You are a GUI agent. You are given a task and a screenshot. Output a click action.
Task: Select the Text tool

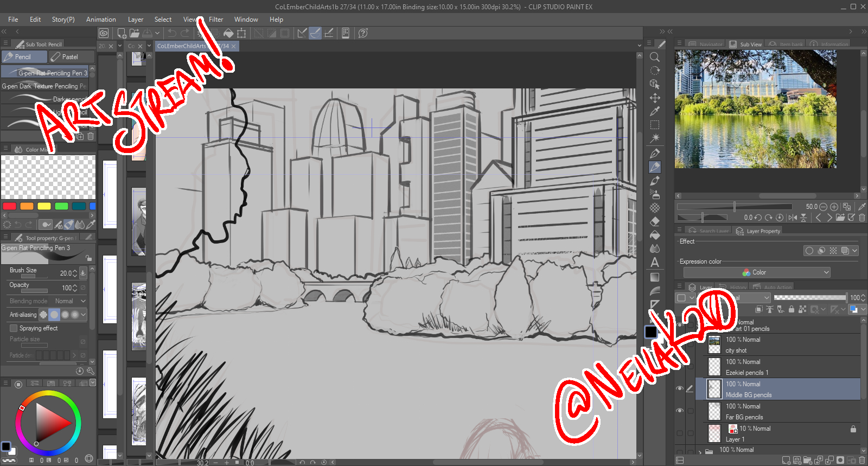click(x=655, y=263)
